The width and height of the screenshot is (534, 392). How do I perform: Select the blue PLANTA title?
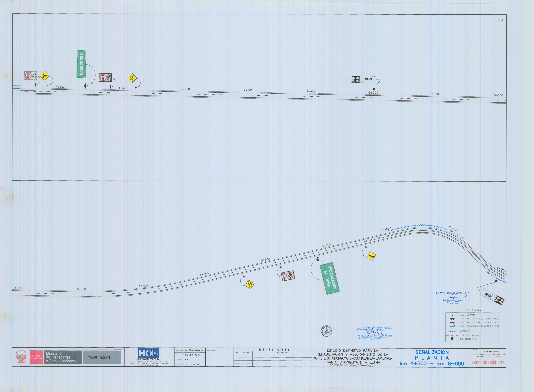(432, 358)
